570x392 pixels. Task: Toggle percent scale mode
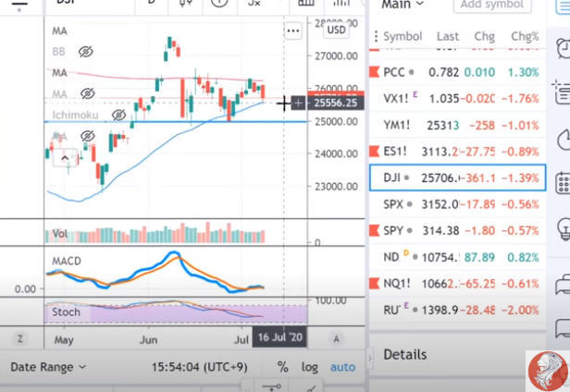point(283,367)
